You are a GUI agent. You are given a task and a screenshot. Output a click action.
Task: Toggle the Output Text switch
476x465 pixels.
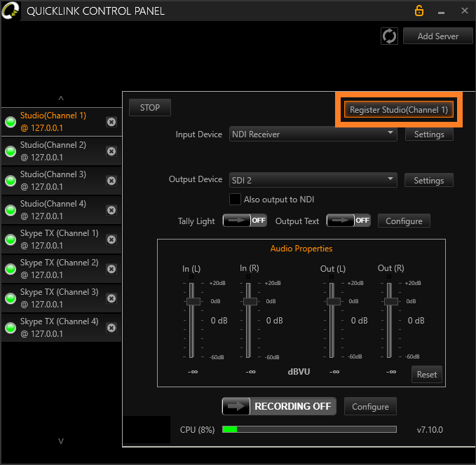348,220
